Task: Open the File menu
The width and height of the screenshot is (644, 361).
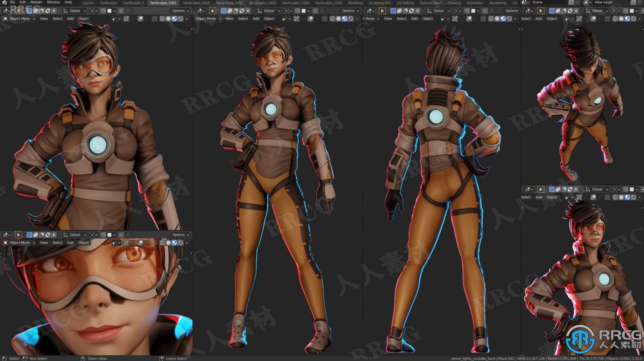Action: (x=12, y=2)
